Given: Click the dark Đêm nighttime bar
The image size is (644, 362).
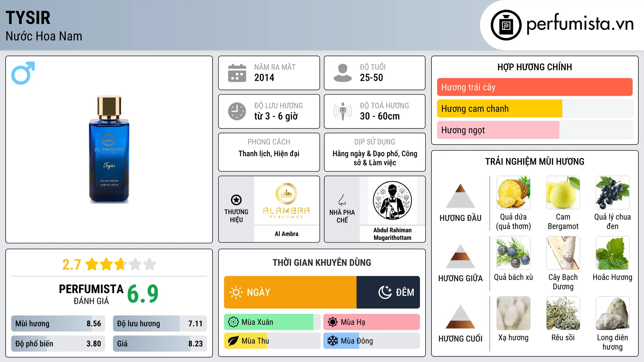Looking at the screenshot, I should pos(388,292).
